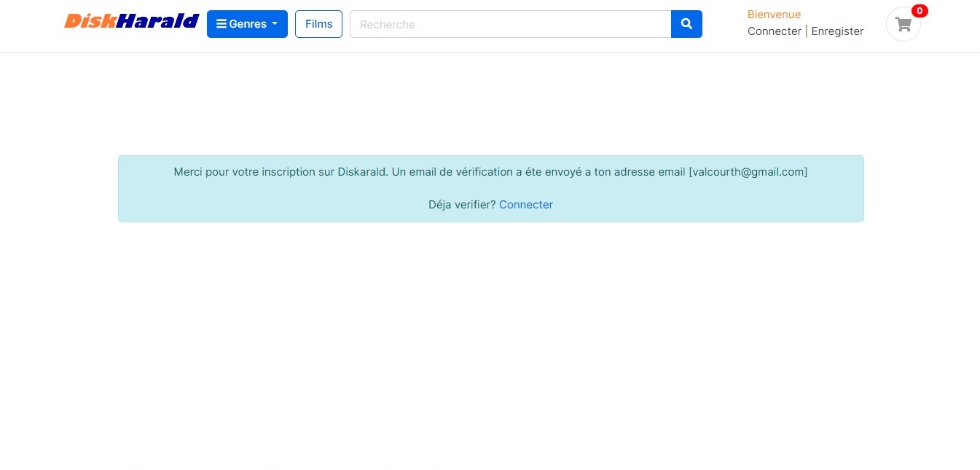
Task: Focus the Recherche search field
Action: 510,24
